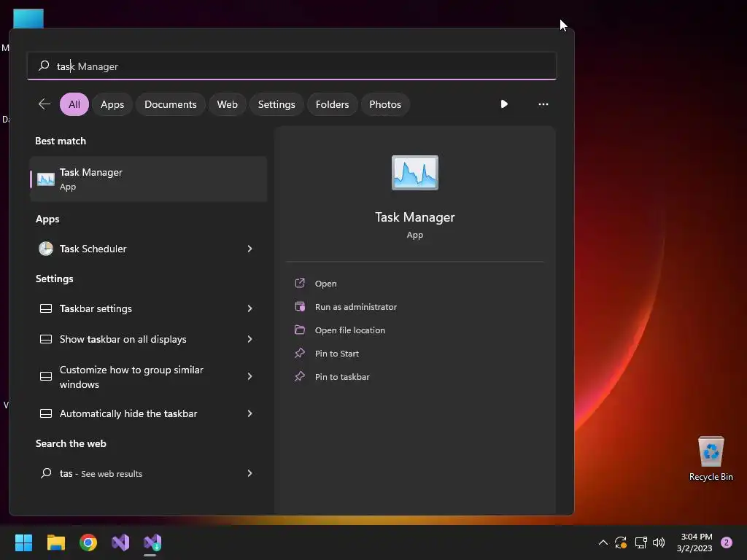Launch Google Chrome from the taskbar
The height and width of the screenshot is (560, 747).
coord(88,542)
